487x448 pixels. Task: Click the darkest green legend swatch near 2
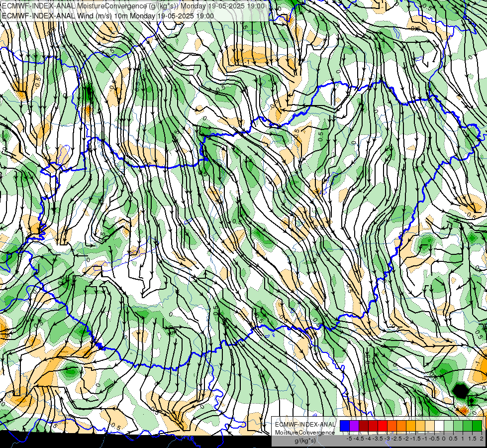[x=477, y=426]
